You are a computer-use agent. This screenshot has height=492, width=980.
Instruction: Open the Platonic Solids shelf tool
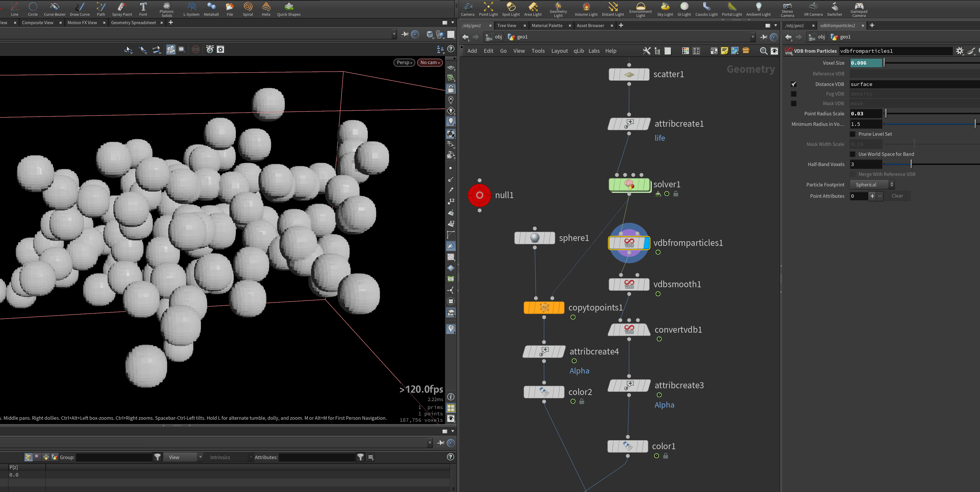[167, 9]
